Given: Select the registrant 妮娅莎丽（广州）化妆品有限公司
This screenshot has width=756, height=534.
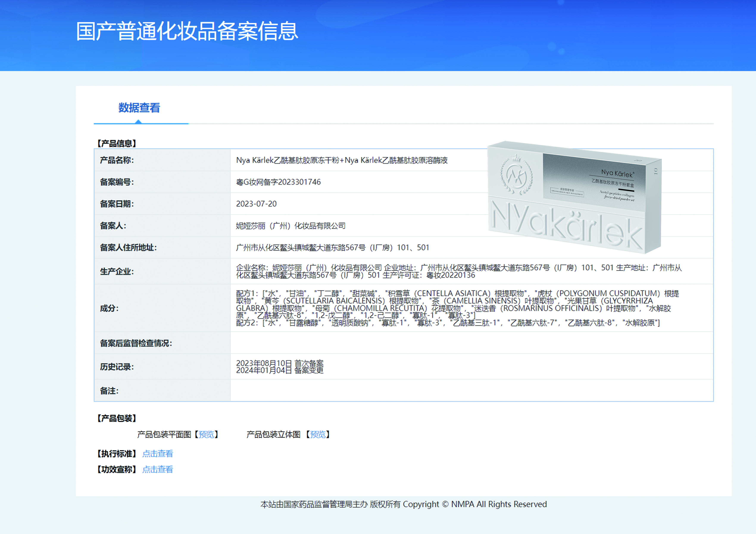Looking at the screenshot, I should coord(291,226).
